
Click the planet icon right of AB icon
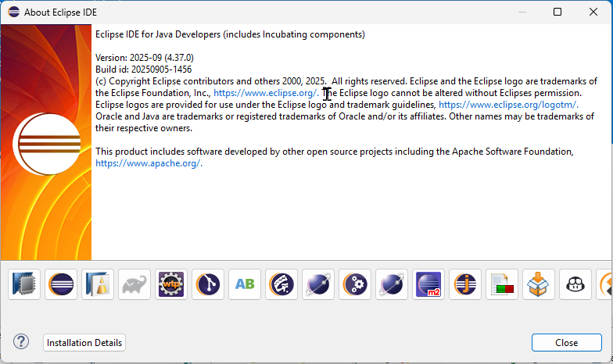click(x=318, y=284)
